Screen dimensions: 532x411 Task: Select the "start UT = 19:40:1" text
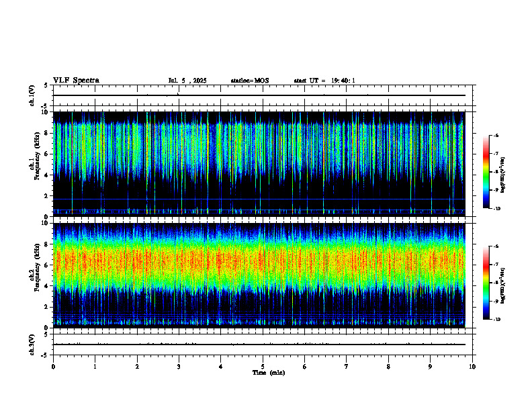[324, 81]
